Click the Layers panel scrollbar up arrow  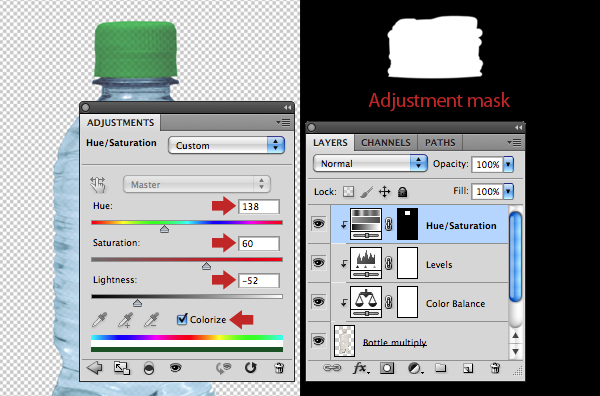click(515, 336)
